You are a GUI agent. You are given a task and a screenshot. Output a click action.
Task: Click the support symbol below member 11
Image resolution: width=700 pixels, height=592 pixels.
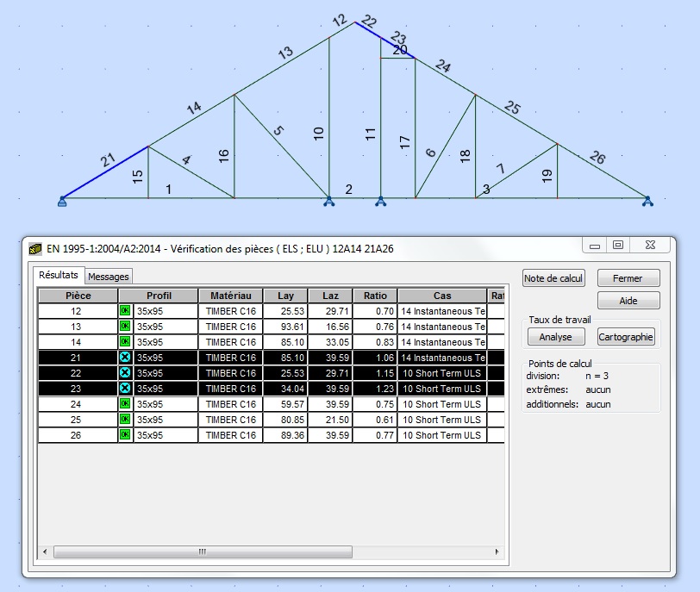pos(380,202)
